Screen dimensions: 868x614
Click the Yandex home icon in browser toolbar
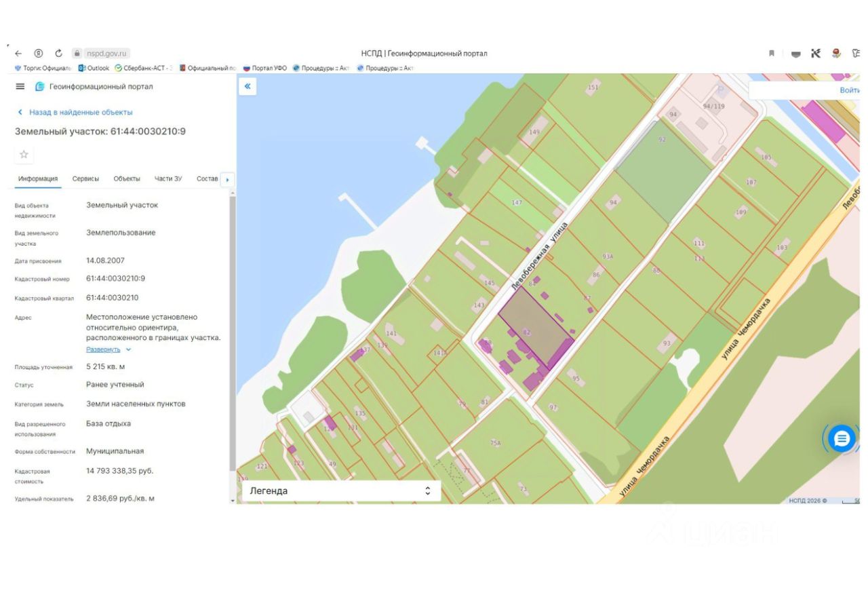click(x=39, y=54)
